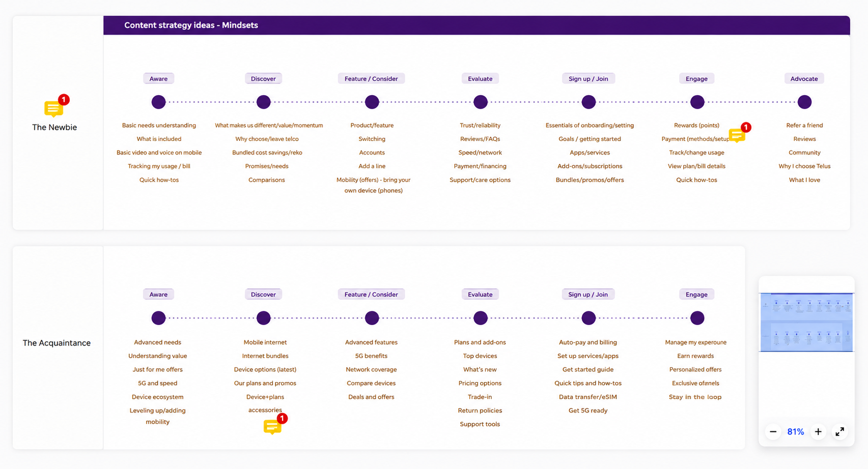Screen dimensions: 868x469
Task: Select the Newbie Evaluate stage label
Action: click(x=480, y=79)
